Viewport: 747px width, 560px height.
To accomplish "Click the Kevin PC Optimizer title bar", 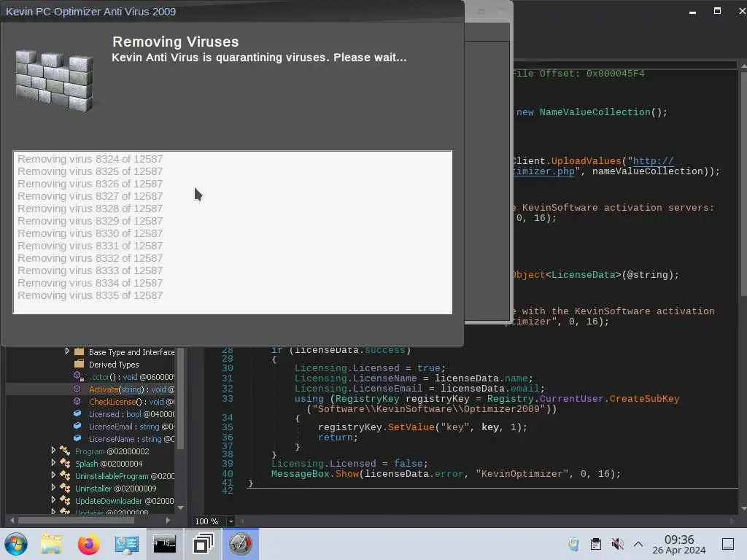I will click(232, 12).
